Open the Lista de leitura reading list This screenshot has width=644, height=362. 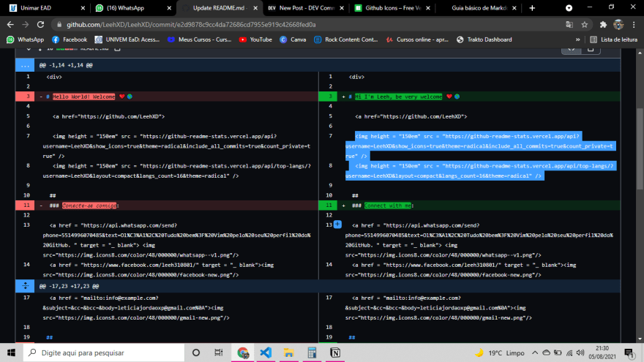(613, 39)
